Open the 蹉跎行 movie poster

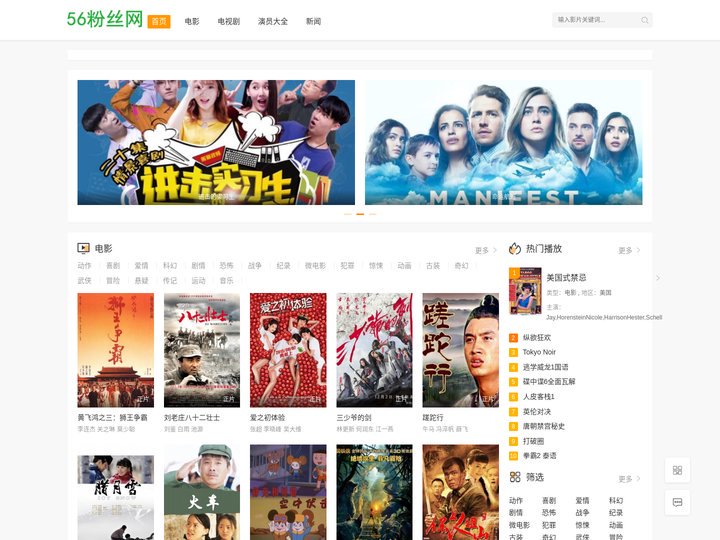point(461,350)
